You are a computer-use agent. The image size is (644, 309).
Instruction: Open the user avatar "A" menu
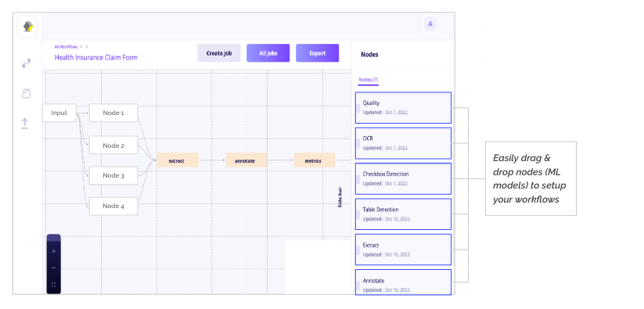pos(430,24)
